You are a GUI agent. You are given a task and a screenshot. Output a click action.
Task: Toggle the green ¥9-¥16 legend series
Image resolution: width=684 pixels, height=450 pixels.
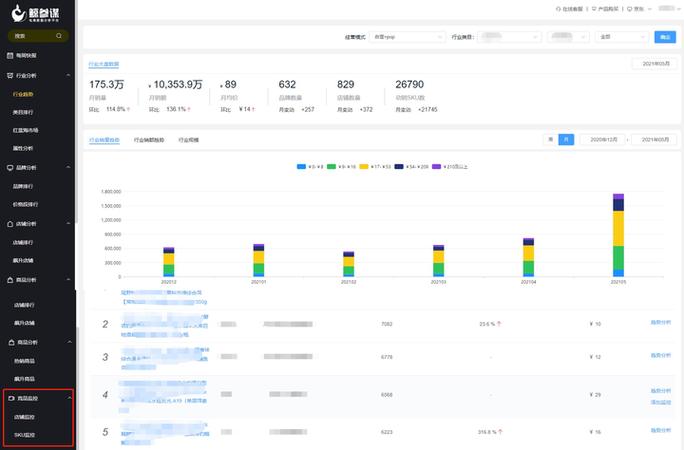coord(342,167)
